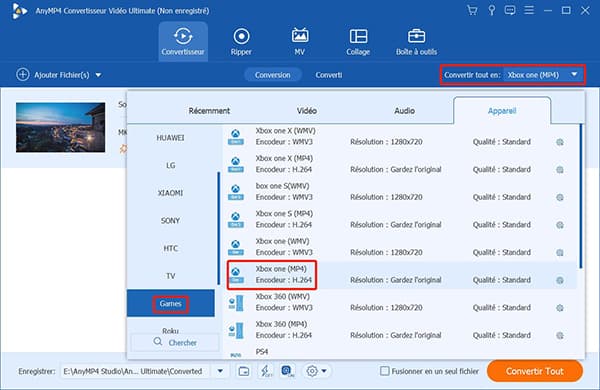Click Xbox one X (WMV) device icon
This screenshot has height=390, width=600.
(236, 137)
